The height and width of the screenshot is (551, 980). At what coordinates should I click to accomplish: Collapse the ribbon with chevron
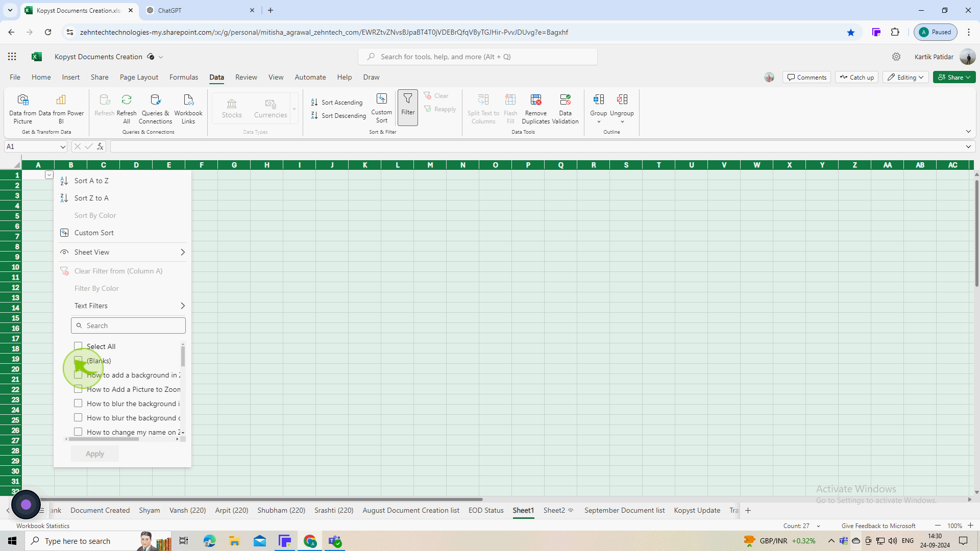point(968,132)
